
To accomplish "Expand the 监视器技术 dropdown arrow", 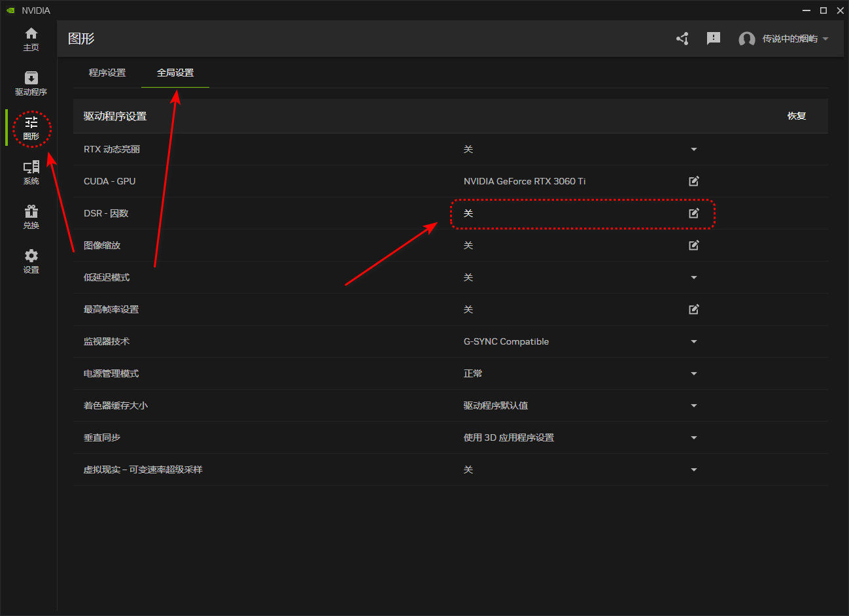I will 694,341.
